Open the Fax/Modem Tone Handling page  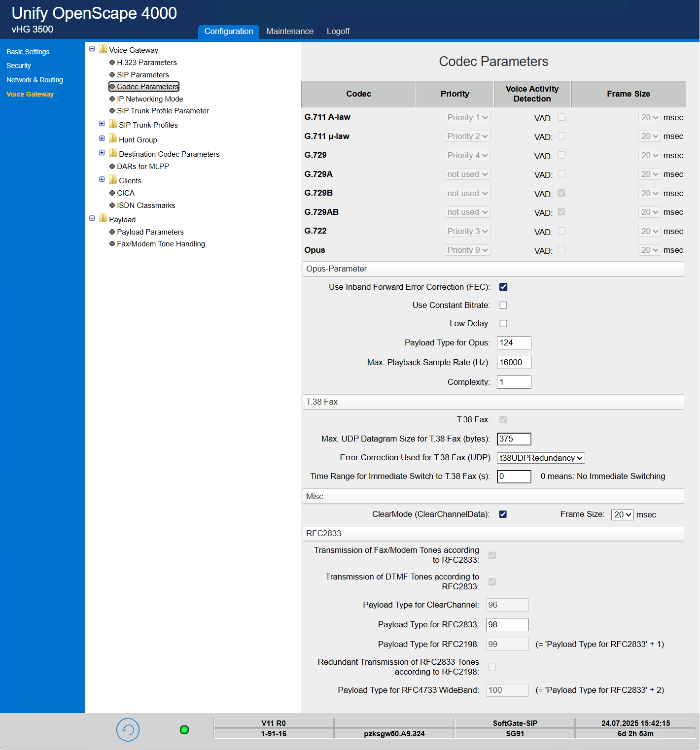tap(161, 243)
